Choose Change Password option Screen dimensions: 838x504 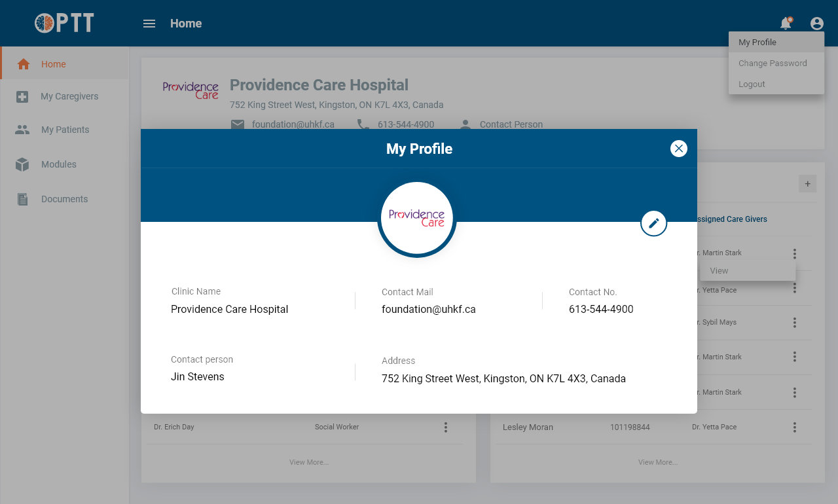(x=773, y=63)
